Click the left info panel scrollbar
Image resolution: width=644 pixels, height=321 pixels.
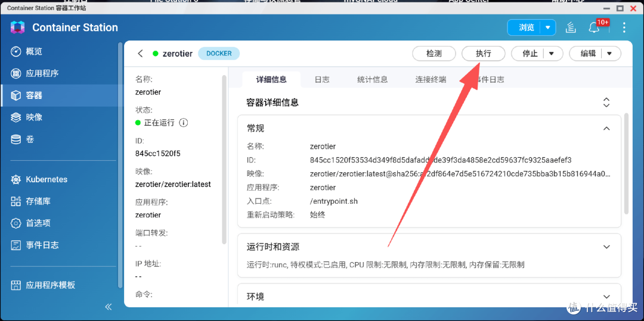point(224,160)
